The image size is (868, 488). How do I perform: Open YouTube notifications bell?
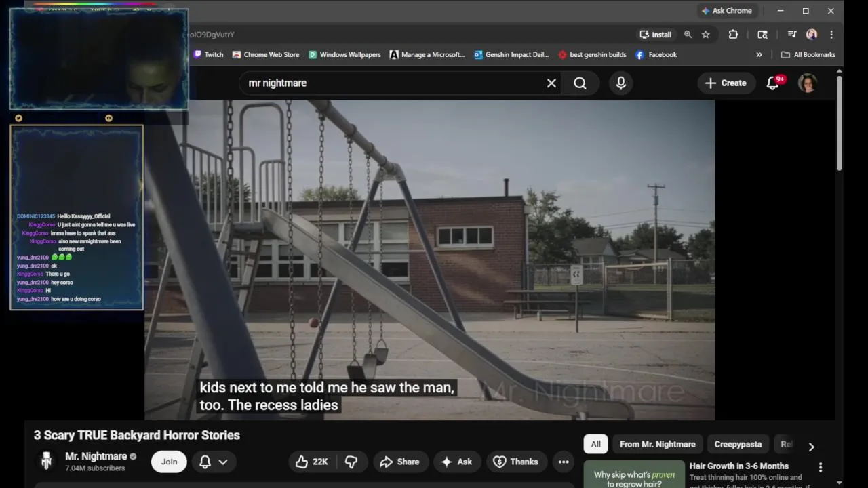[773, 83]
